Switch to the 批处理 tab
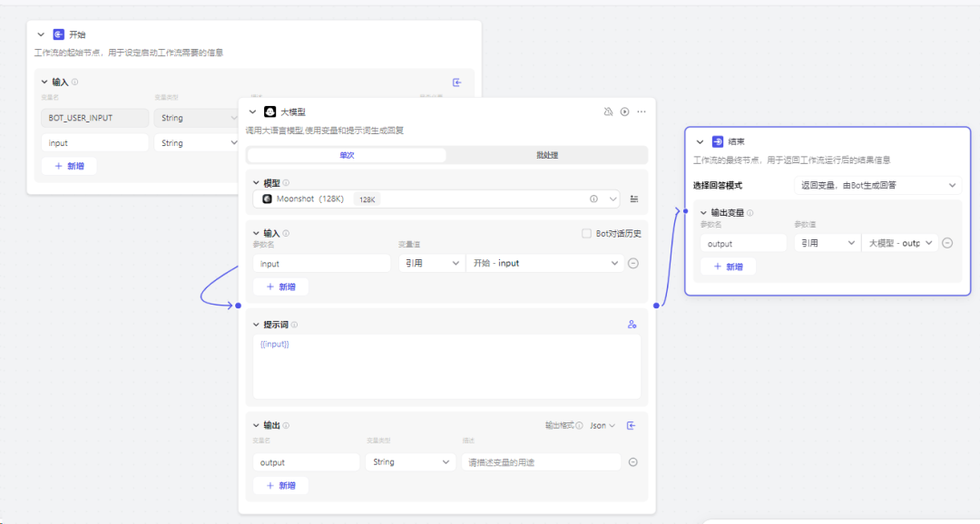The image size is (980, 524). coord(547,155)
